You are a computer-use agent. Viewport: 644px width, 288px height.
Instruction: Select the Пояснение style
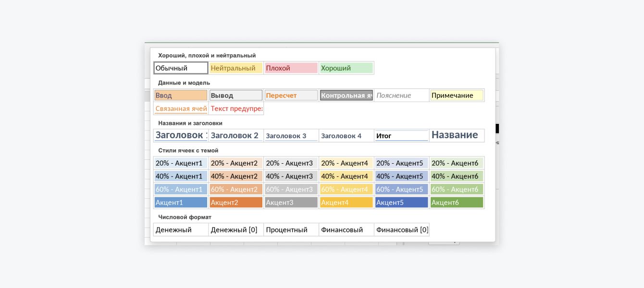coord(402,96)
